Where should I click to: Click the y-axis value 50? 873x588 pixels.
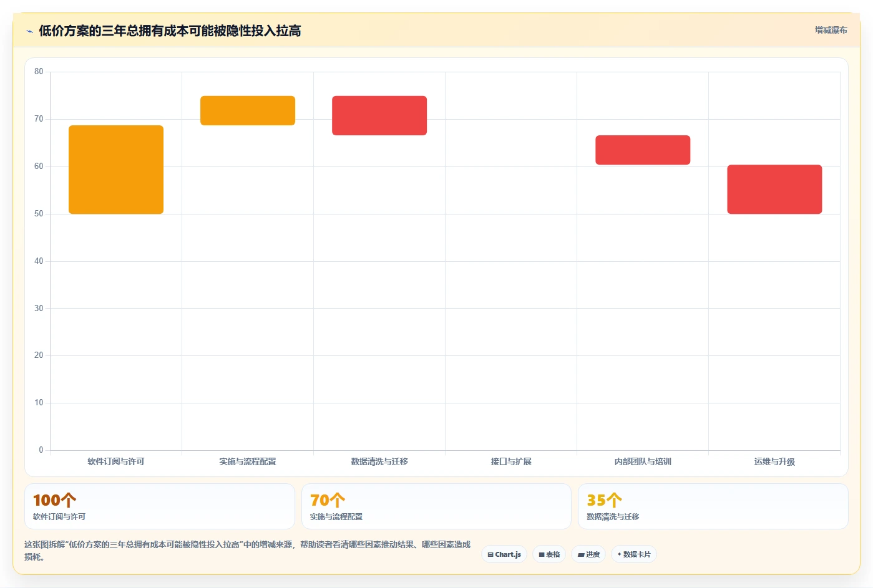coord(39,214)
